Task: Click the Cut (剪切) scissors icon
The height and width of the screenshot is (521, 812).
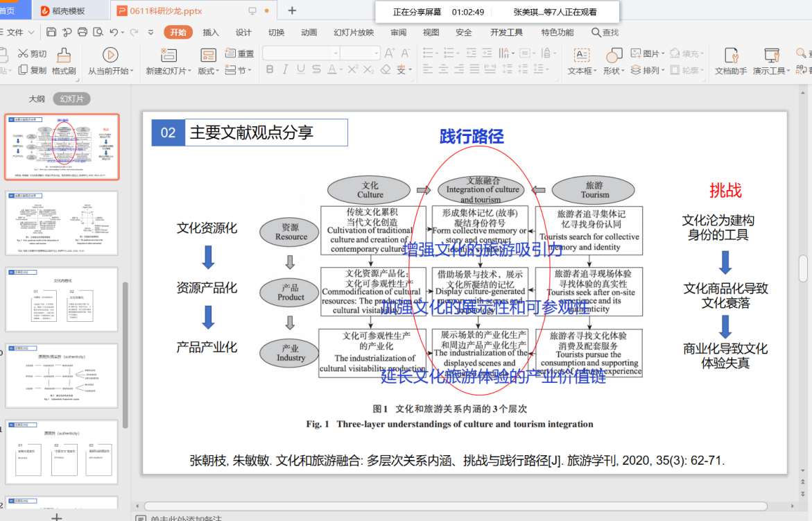Action: 23,53
